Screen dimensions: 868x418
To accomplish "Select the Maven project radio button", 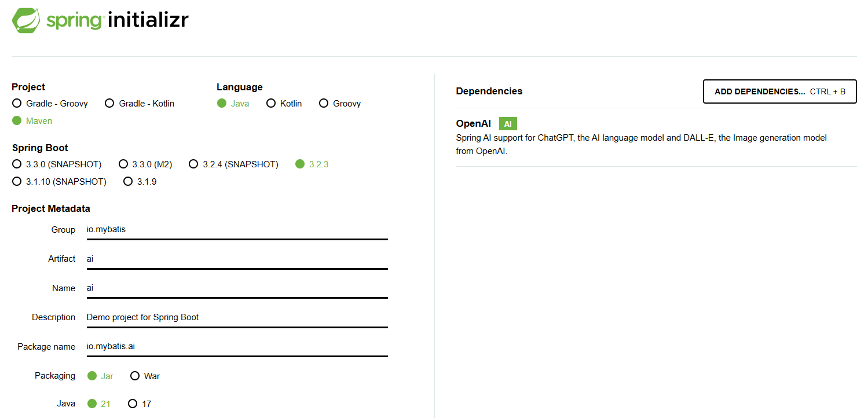I will click(x=17, y=121).
